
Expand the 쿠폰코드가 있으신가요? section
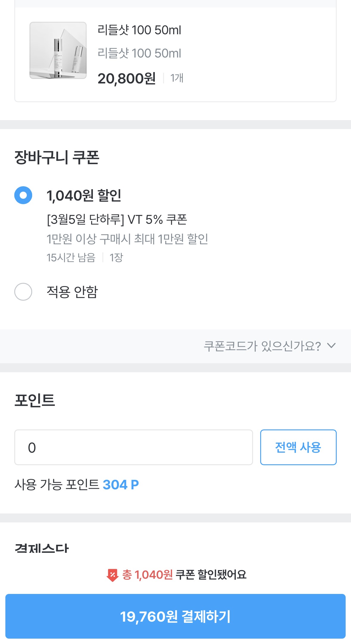click(x=262, y=346)
